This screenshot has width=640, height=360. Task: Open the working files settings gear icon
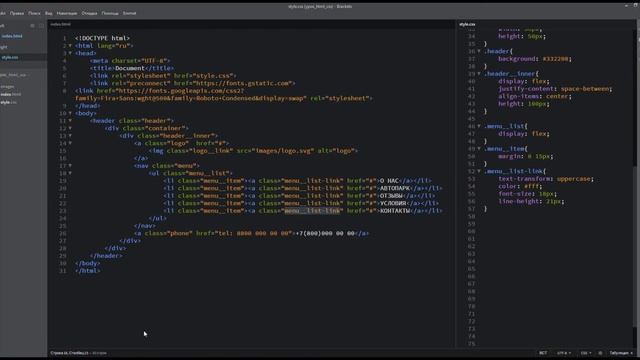tap(33, 25)
